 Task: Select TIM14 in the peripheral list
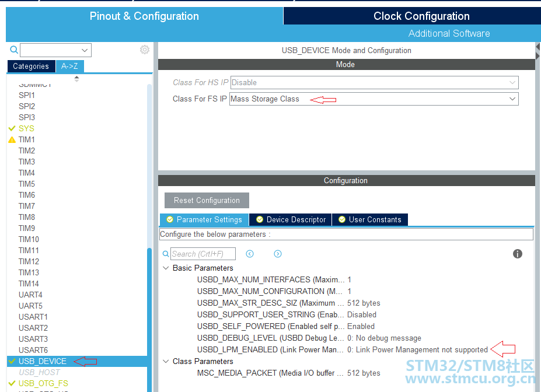coord(29,283)
